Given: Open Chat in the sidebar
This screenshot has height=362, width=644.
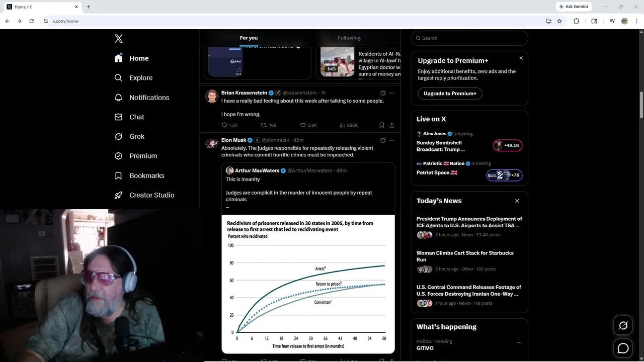Looking at the screenshot, I should (x=129, y=117).
